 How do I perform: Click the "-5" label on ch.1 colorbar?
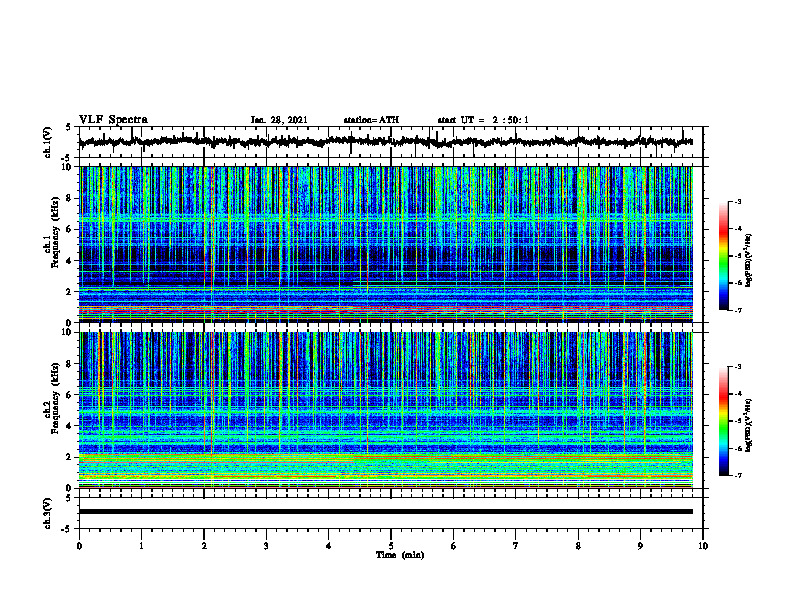click(738, 256)
